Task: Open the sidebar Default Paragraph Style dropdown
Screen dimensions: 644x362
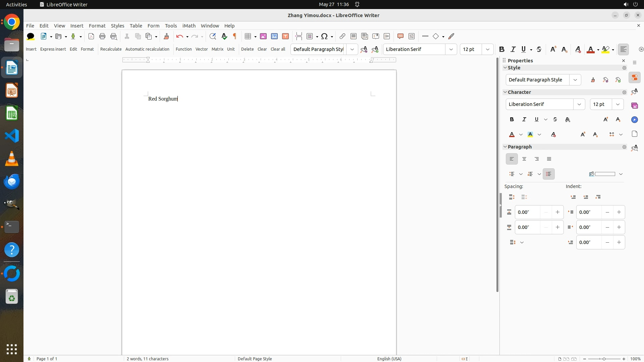Action: [575, 80]
